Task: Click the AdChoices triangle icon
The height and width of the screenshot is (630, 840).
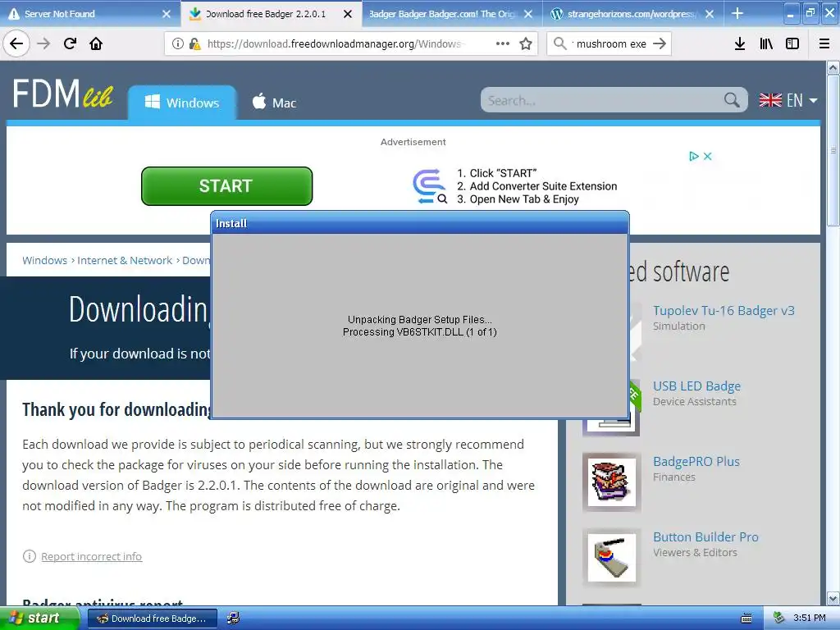Action: [x=694, y=157]
